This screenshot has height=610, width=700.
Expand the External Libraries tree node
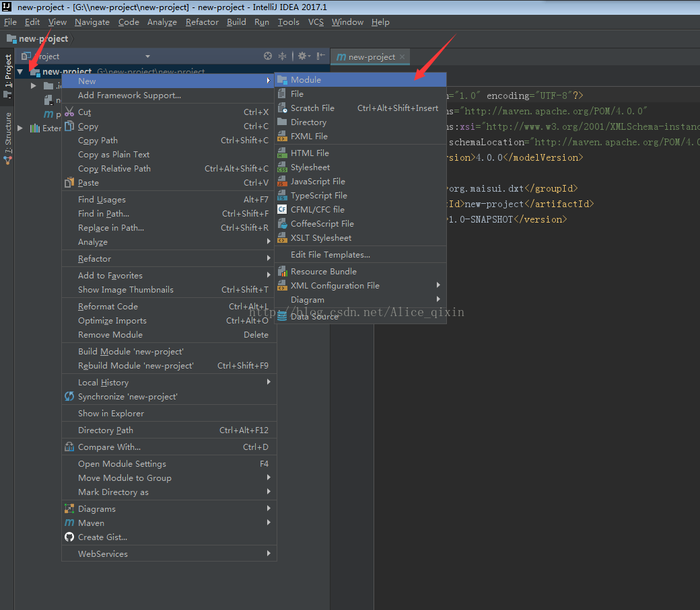pyautogui.click(x=20, y=128)
